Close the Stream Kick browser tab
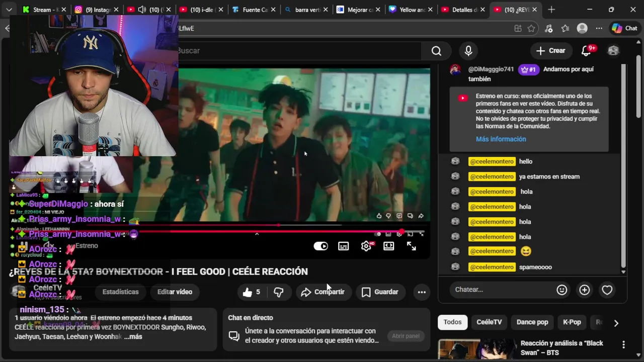Image resolution: width=644 pixels, height=362 pixels. pyautogui.click(x=63, y=10)
